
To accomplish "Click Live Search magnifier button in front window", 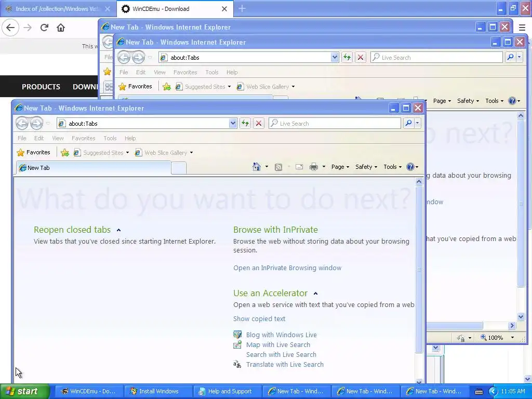I will pyautogui.click(x=408, y=124).
